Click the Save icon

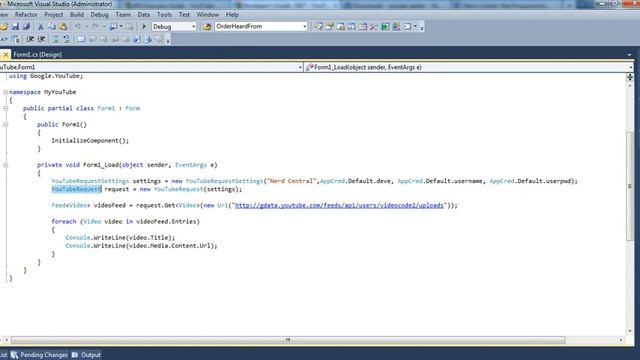point(16,27)
